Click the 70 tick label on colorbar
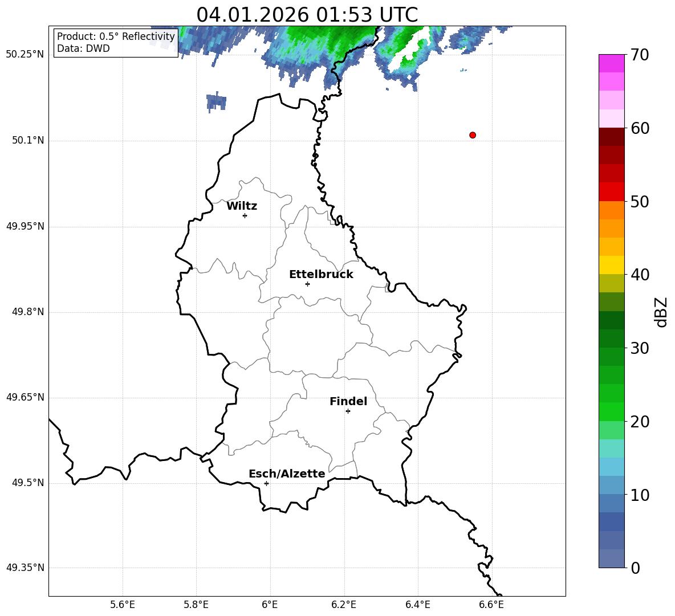The width and height of the screenshot is (675, 616). click(640, 55)
